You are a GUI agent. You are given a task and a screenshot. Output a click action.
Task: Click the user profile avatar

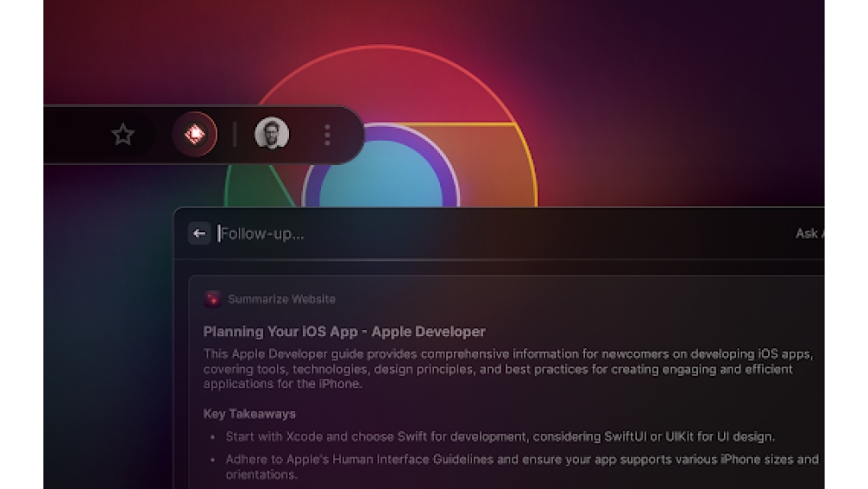click(x=271, y=135)
